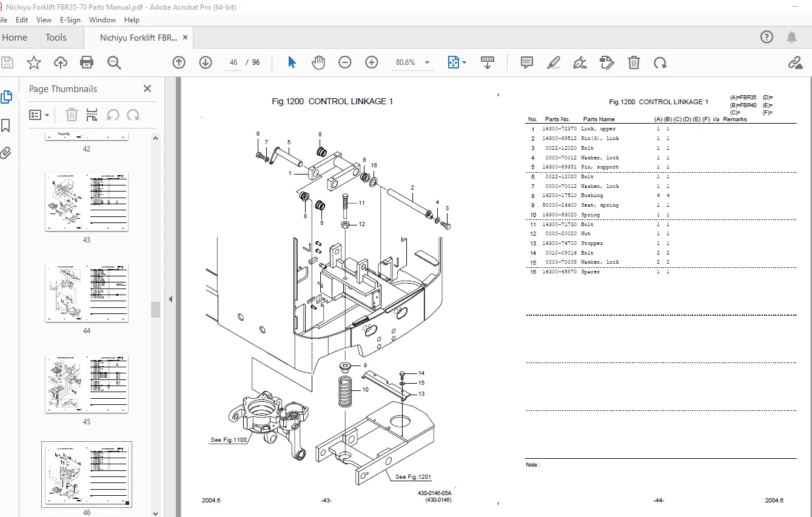Select the page 45 thumbnail
Image resolution: width=812 pixels, height=517 pixels.
point(87,384)
